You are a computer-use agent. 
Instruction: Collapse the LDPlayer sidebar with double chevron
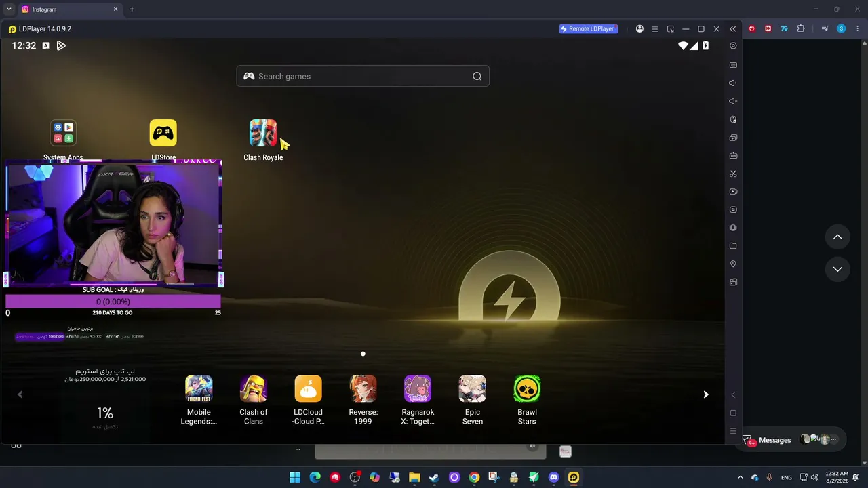point(732,29)
